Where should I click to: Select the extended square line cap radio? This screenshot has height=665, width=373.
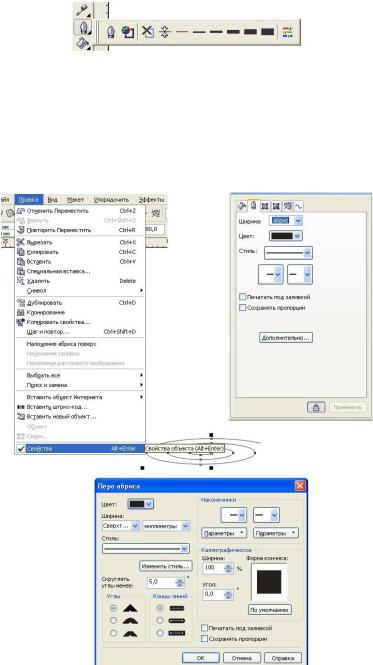160,633
